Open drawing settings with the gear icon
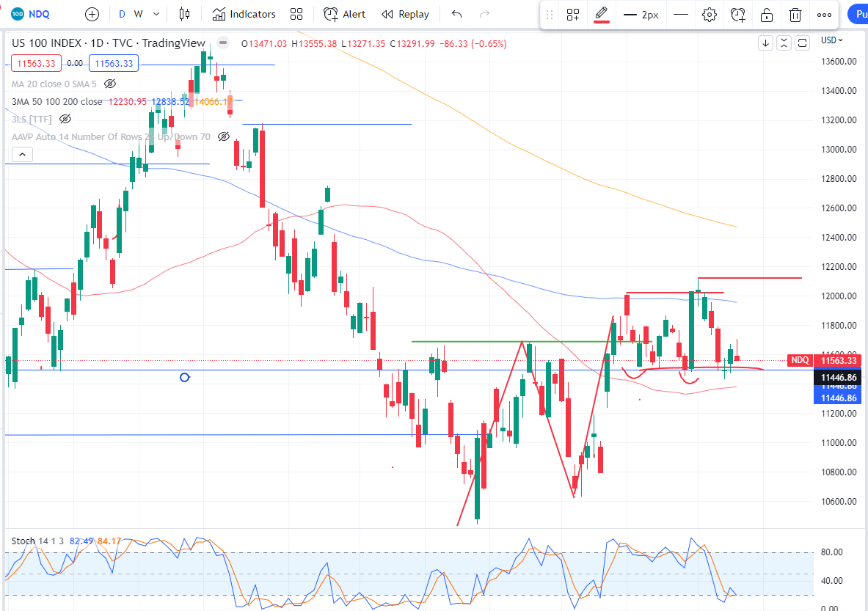The width and height of the screenshot is (868, 611). [709, 15]
